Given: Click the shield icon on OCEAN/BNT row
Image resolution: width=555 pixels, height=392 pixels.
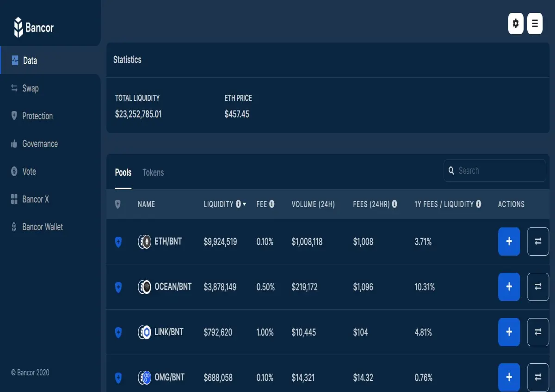Looking at the screenshot, I should (118, 288).
